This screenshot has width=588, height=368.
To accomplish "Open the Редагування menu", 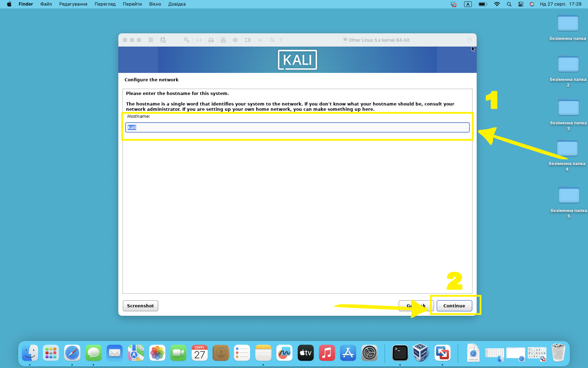I will [73, 4].
